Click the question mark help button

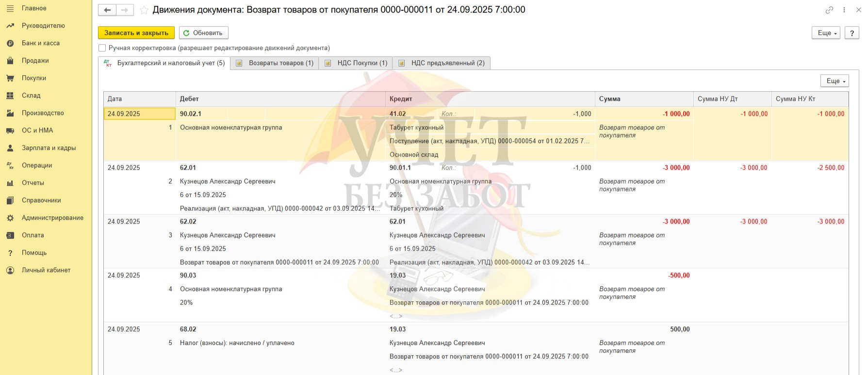tap(852, 33)
